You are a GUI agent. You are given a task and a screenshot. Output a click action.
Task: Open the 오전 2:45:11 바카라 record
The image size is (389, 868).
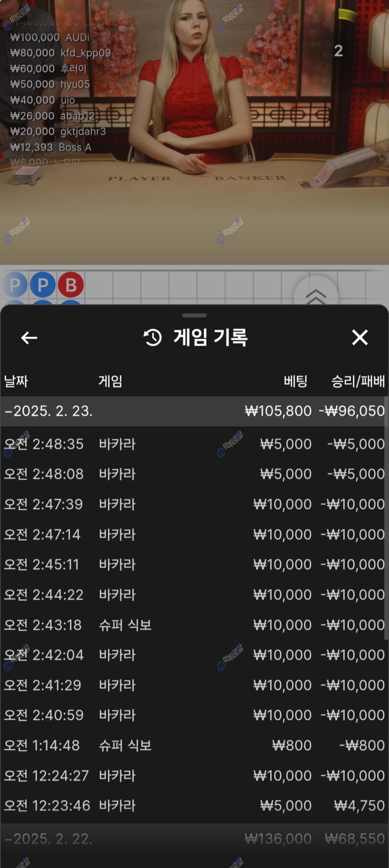[194, 565]
